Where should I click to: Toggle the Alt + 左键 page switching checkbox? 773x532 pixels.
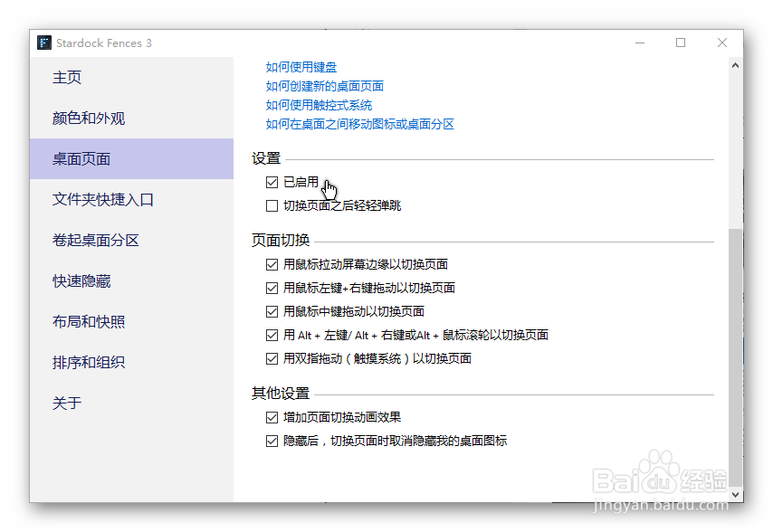point(272,335)
